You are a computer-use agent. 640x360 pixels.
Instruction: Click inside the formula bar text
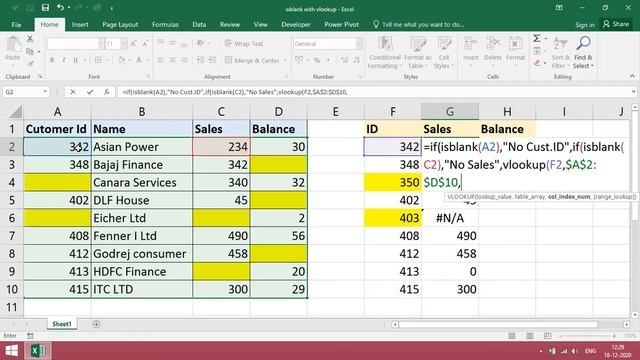235,92
